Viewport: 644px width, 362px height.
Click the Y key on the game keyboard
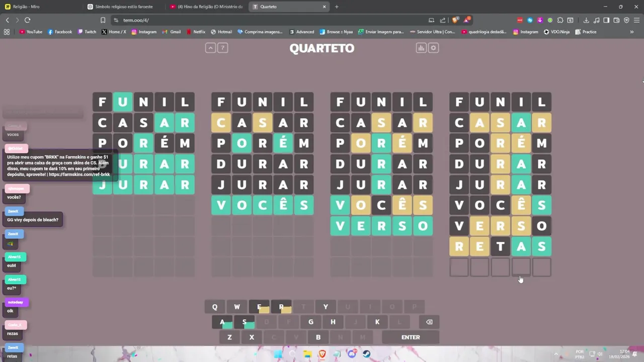click(x=326, y=307)
